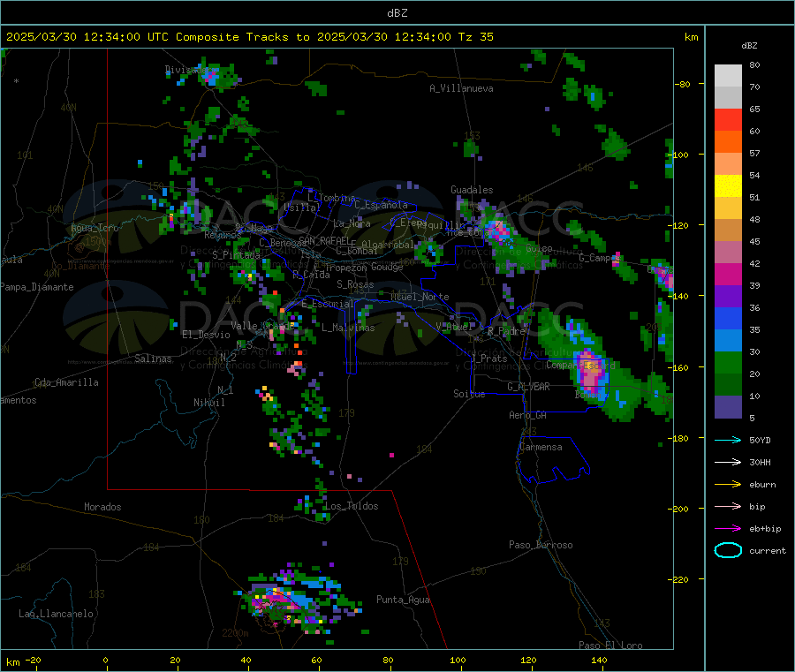Click the Soitue map label
The image size is (795, 672).
point(469,394)
